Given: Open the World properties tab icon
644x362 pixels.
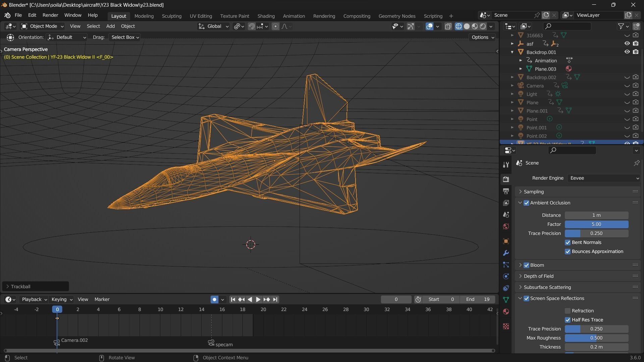Looking at the screenshot, I should coord(506,227).
